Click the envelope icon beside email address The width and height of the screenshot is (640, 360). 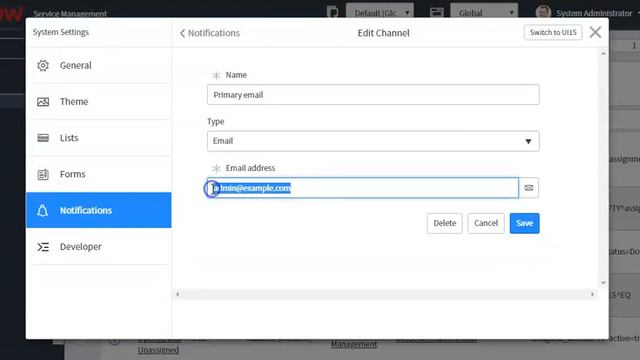[529, 188]
